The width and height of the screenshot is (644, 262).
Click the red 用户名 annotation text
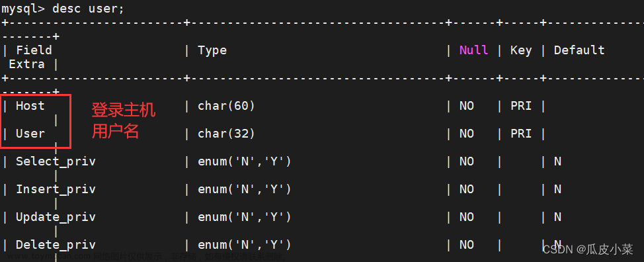coord(115,132)
